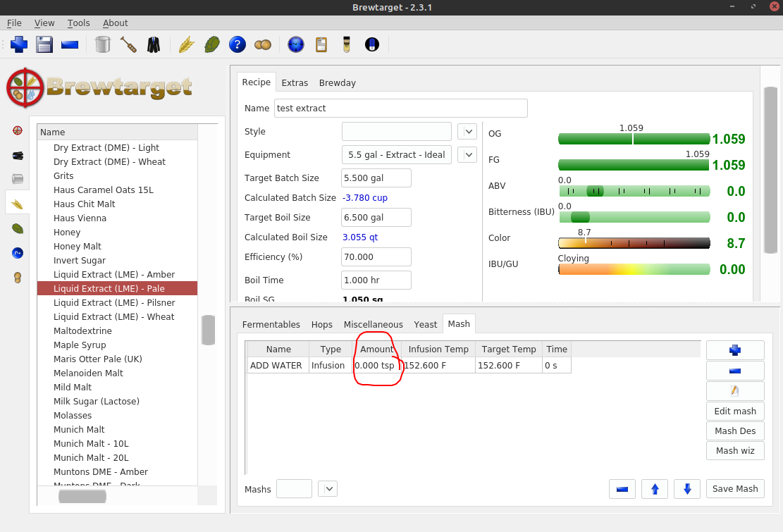Screen dimensions: 783x532
Task: Open the About menu
Action: pos(116,23)
